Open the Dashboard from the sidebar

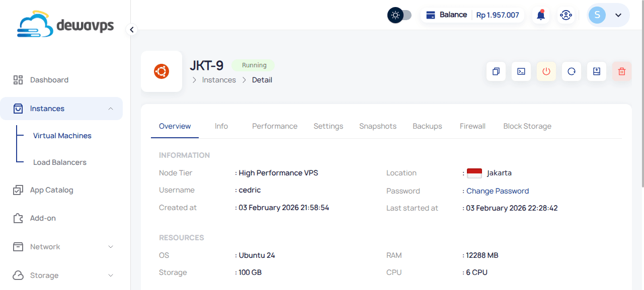point(49,79)
